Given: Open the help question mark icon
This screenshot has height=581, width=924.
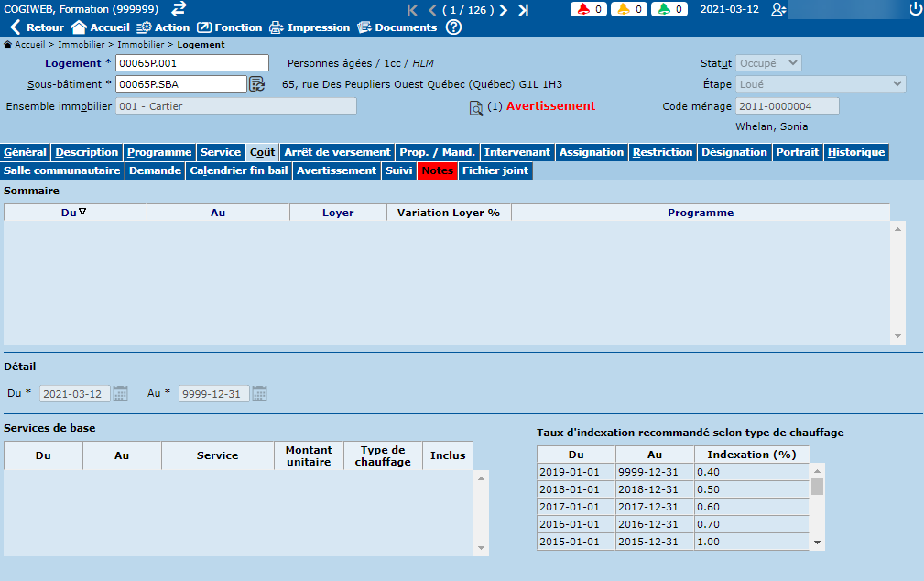Looking at the screenshot, I should pos(454,27).
